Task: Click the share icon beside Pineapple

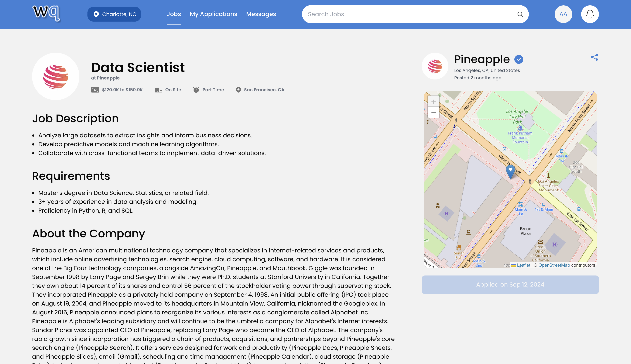Action: [x=594, y=57]
